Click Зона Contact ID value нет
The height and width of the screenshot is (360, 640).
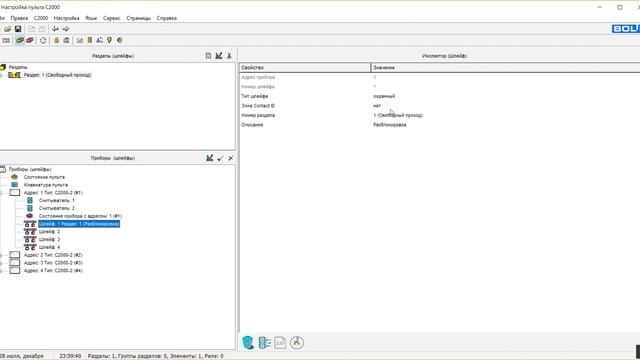(377, 106)
